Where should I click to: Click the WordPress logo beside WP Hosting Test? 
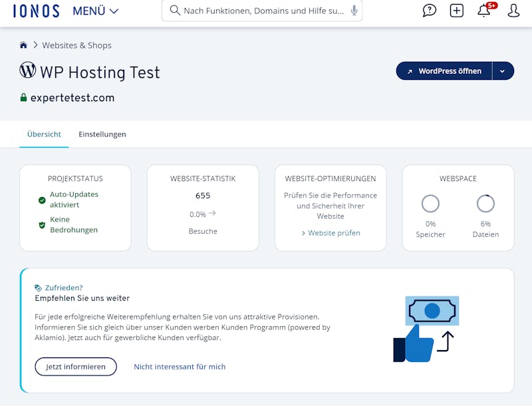(x=28, y=70)
